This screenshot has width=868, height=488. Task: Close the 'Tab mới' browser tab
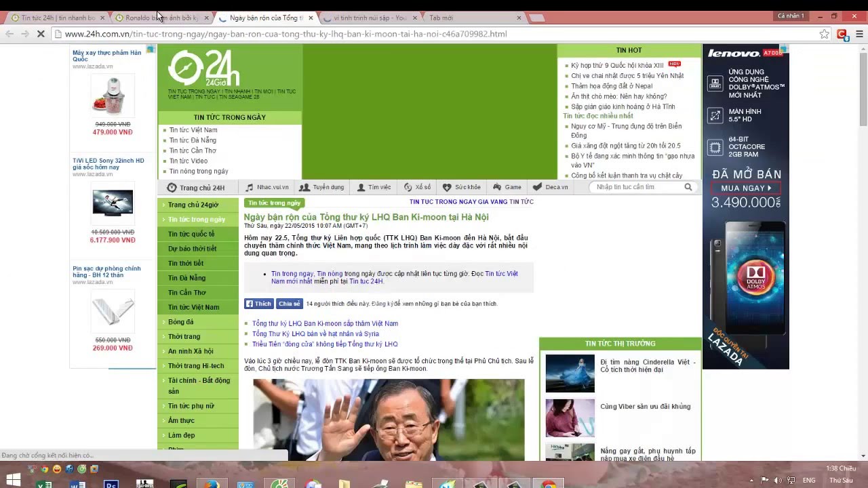click(519, 18)
